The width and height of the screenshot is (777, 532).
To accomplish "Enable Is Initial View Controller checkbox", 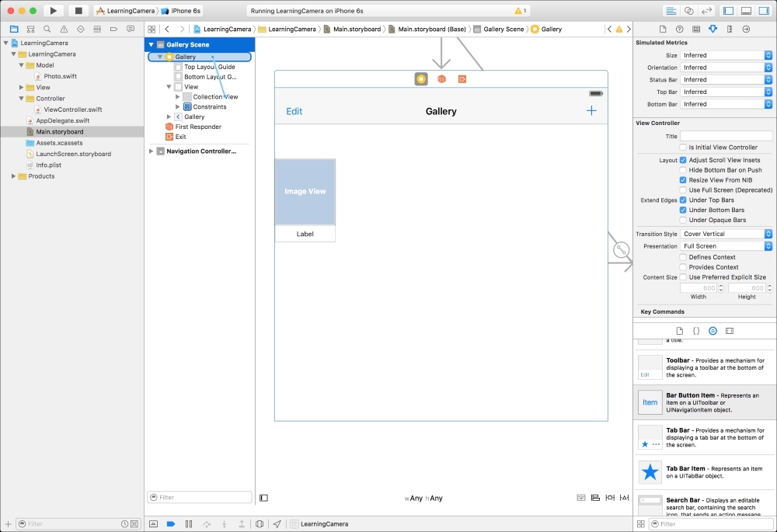I will point(683,147).
